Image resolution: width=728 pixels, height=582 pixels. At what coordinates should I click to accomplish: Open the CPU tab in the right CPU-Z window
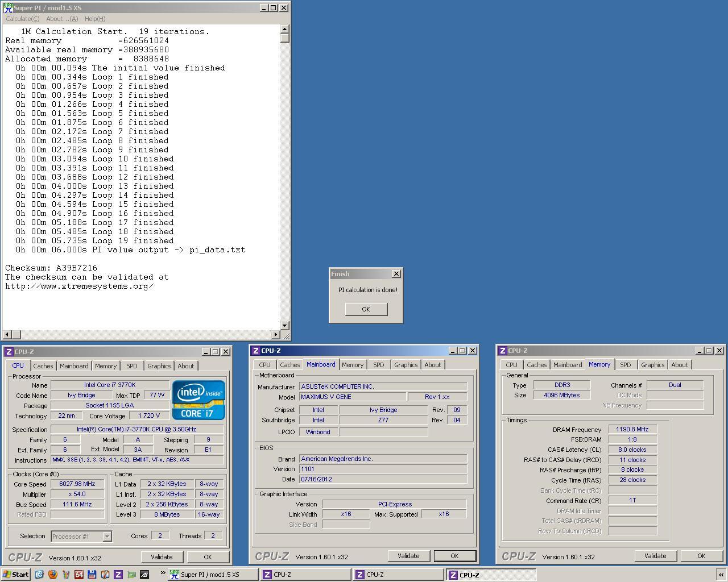[511, 365]
